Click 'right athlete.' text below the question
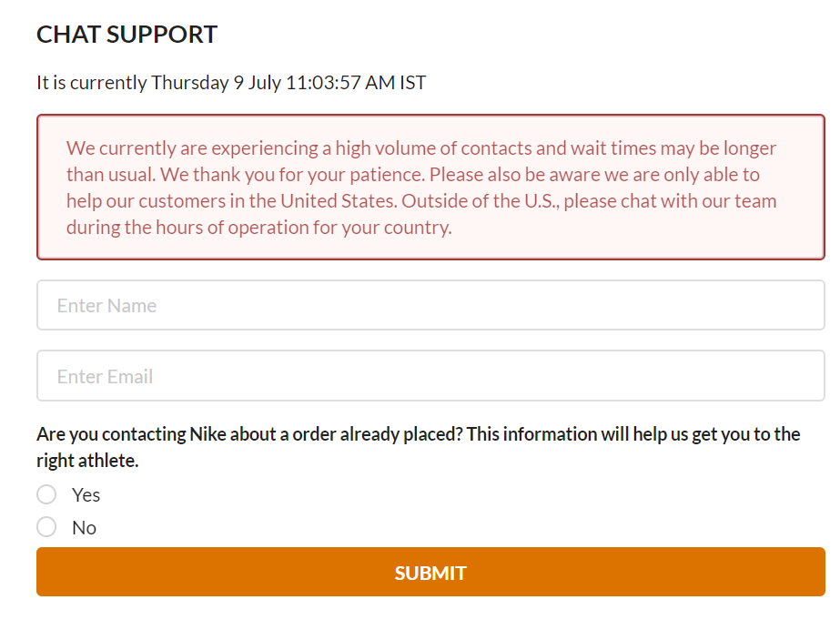This screenshot has height=620, width=840. click(87, 461)
